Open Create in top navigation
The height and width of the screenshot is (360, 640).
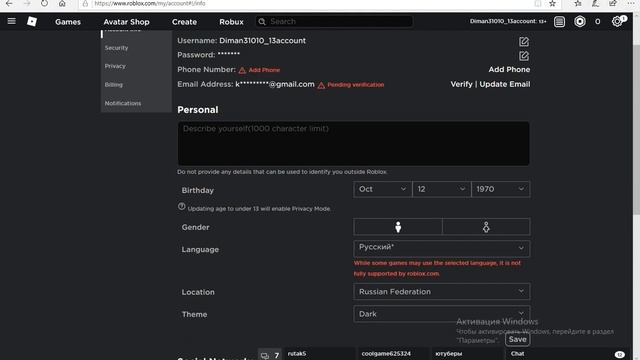click(184, 22)
